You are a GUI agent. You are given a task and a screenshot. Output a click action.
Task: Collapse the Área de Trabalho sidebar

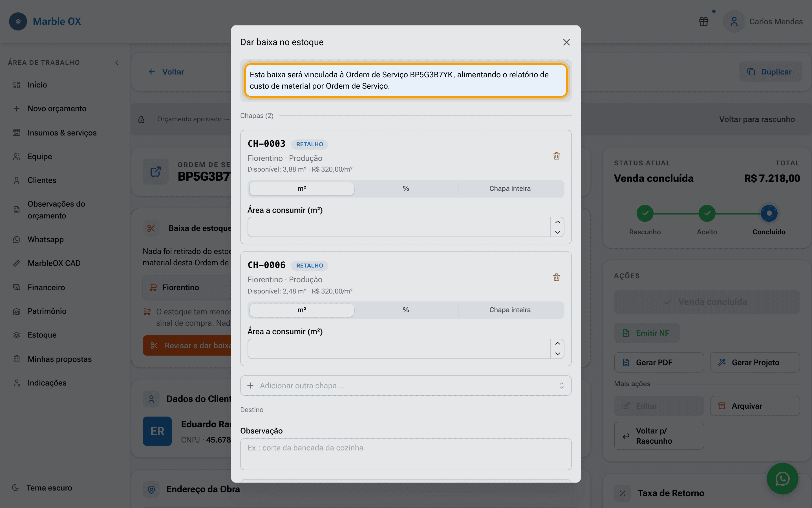click(117, 62)
